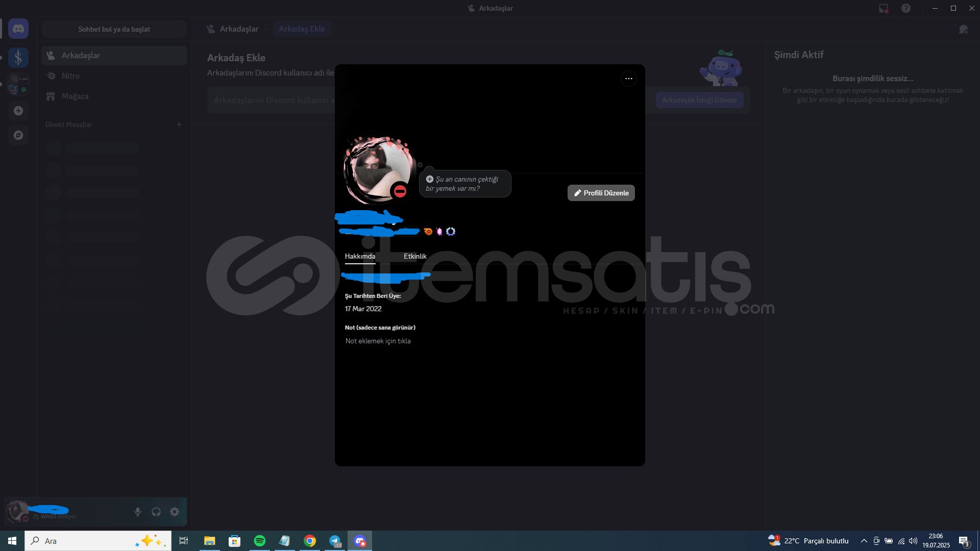Click Sohbet bul ya da başlat search
The image size is (980, 551).
(x=114, y=29)
